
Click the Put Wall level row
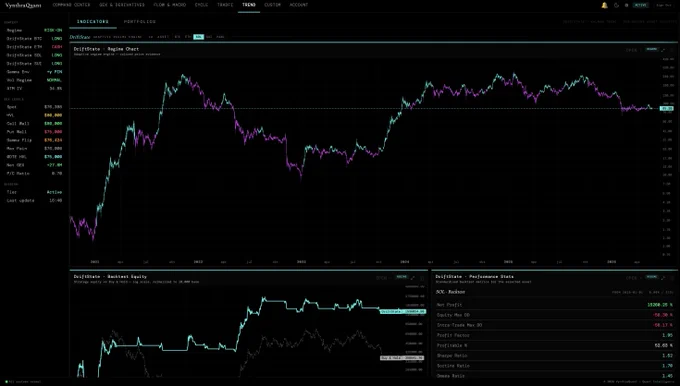[34, 132]
